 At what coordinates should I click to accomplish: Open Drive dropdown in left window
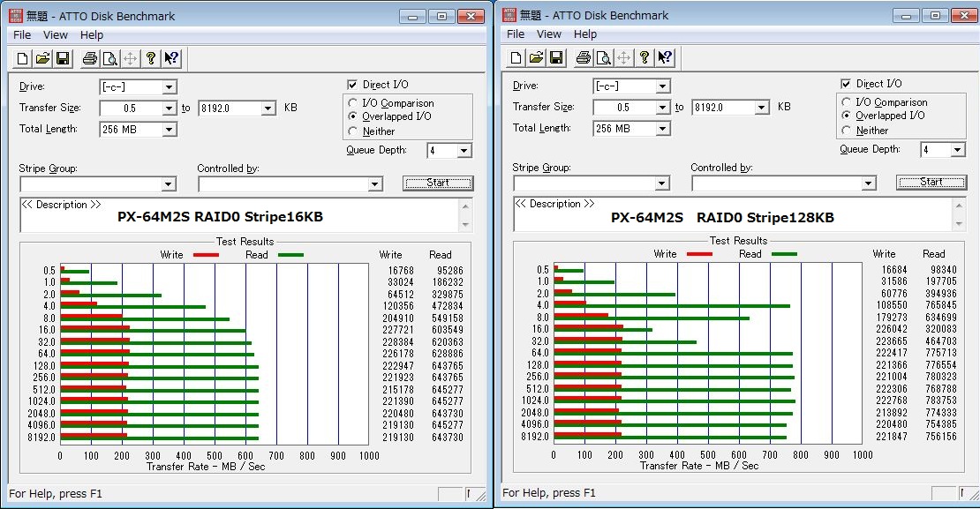pos(169,87)
